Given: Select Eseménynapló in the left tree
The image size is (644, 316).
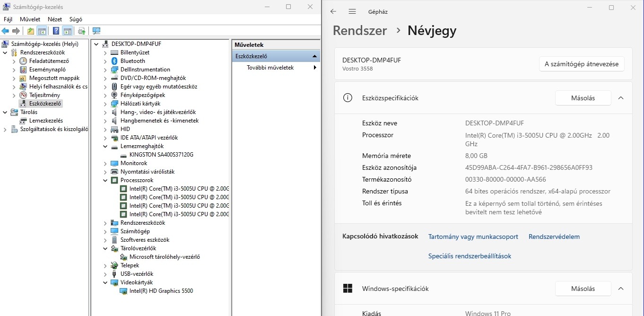Looking at the screenshot, I should [47, 70].
